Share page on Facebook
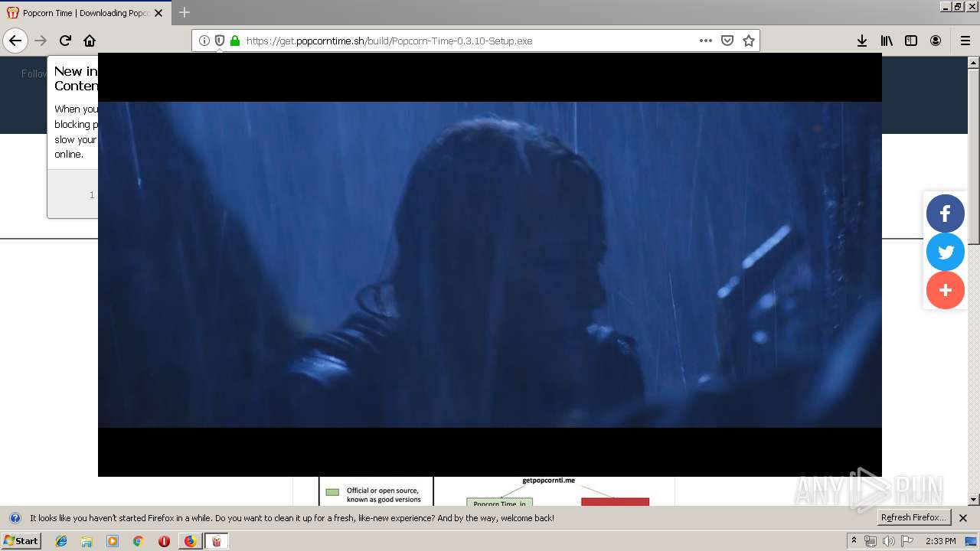Screen dimensions: 980x551 [946, 214]
